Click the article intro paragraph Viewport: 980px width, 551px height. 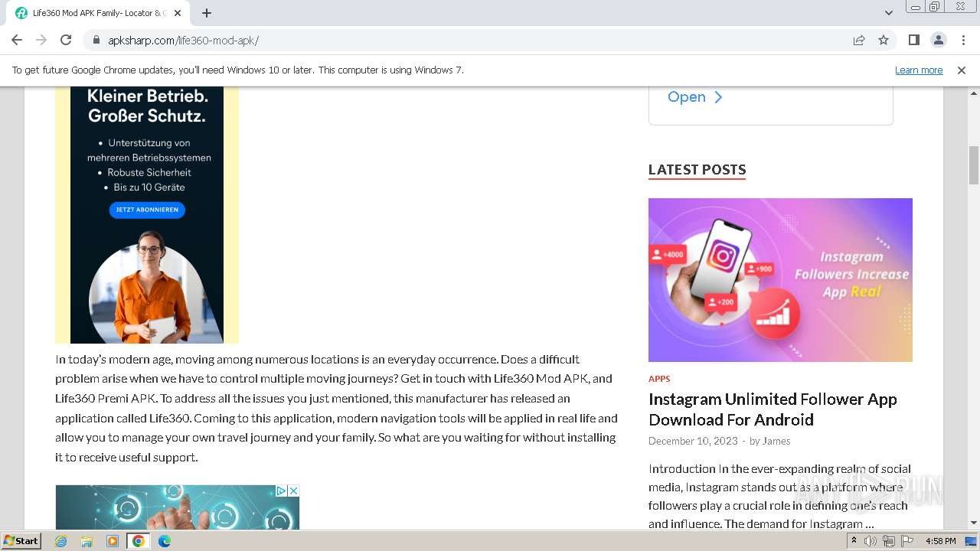coord(336,408)
